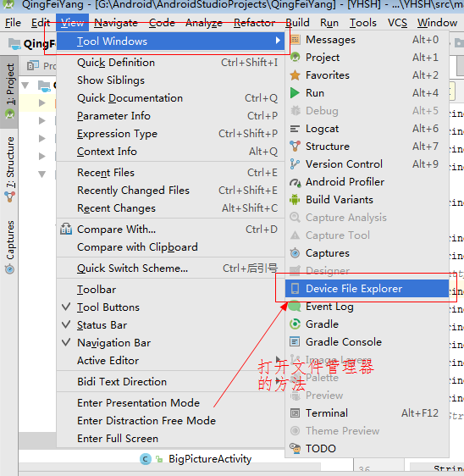The image size is (464, 476).
Task: Click the Device File Explorer phone icon
Action: point(295,289)
